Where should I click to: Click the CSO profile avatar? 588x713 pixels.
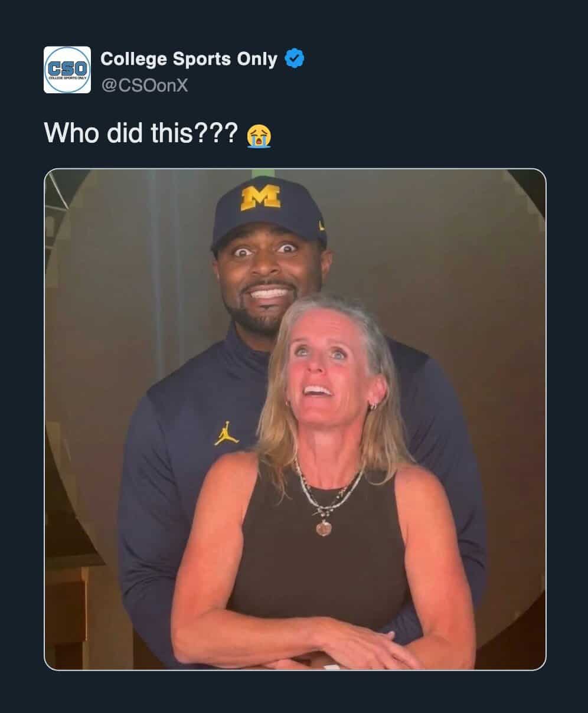coord(67,70)
